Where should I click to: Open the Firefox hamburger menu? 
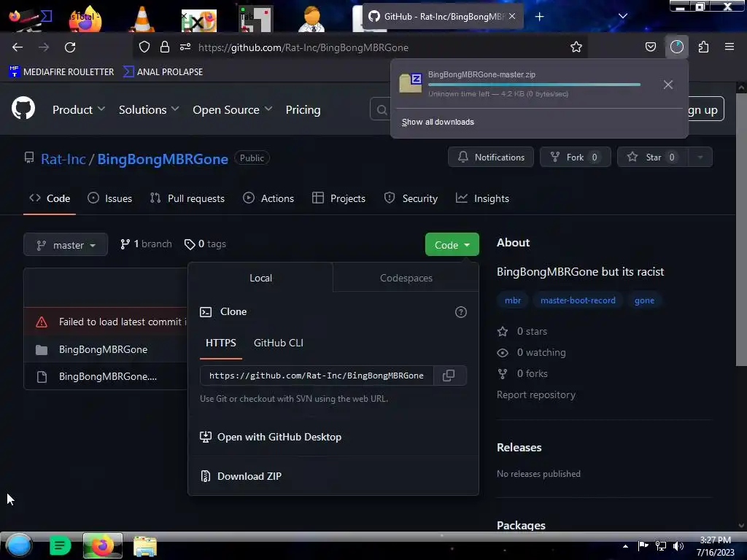coord(729,47)
